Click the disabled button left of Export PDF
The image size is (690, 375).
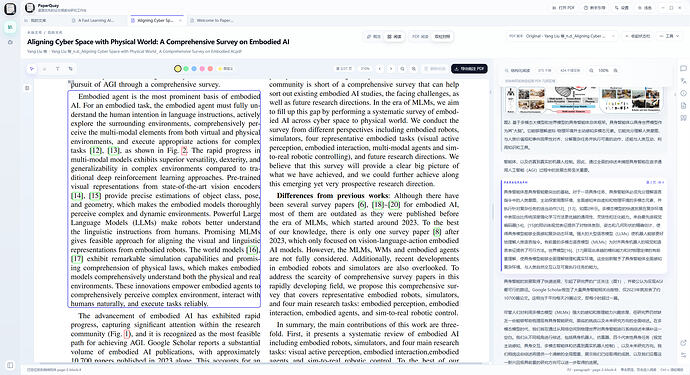click(435, 69)
